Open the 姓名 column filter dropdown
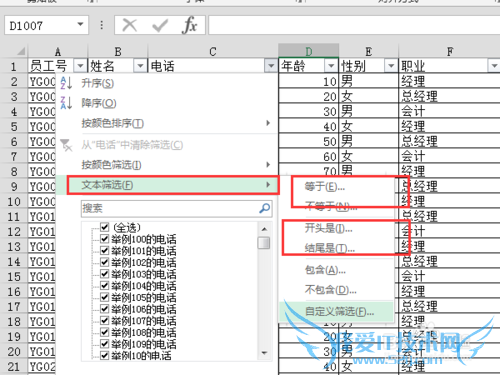Image resolution: width=500 pixels, height=375 pixels. [140, 66]
